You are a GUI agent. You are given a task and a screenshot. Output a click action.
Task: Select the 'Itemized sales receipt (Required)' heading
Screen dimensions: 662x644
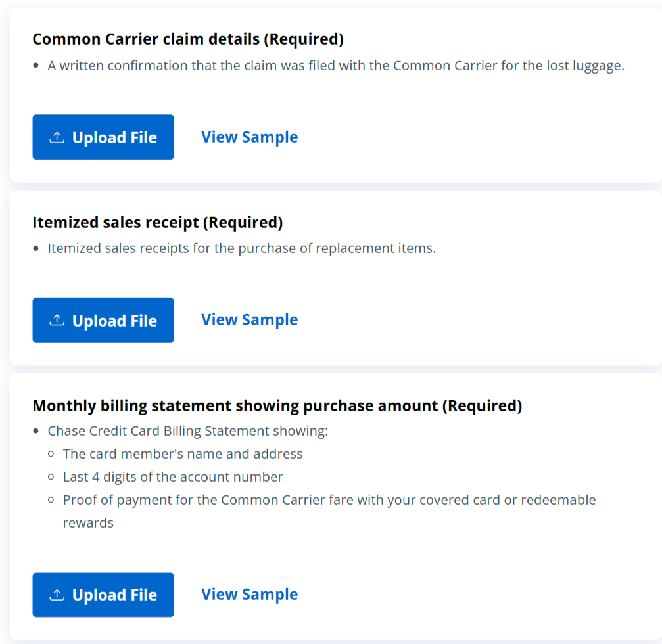pyautogui.click(x=158, y=223)
